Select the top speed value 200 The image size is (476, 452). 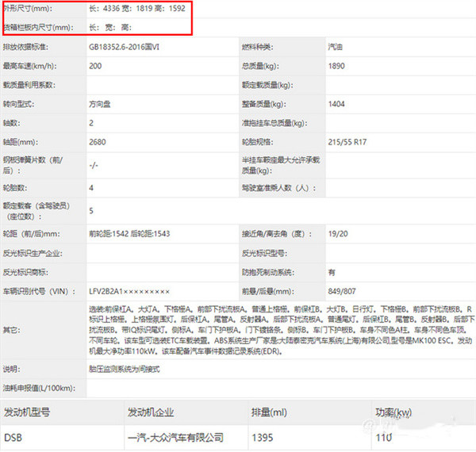pos(97,65)
